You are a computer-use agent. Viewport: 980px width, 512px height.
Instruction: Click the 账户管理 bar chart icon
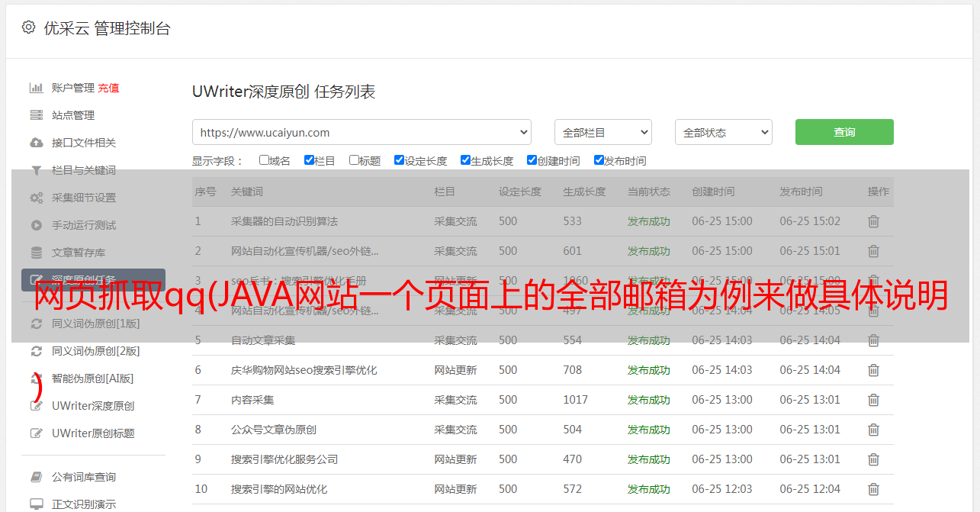(x=36, y=88)
